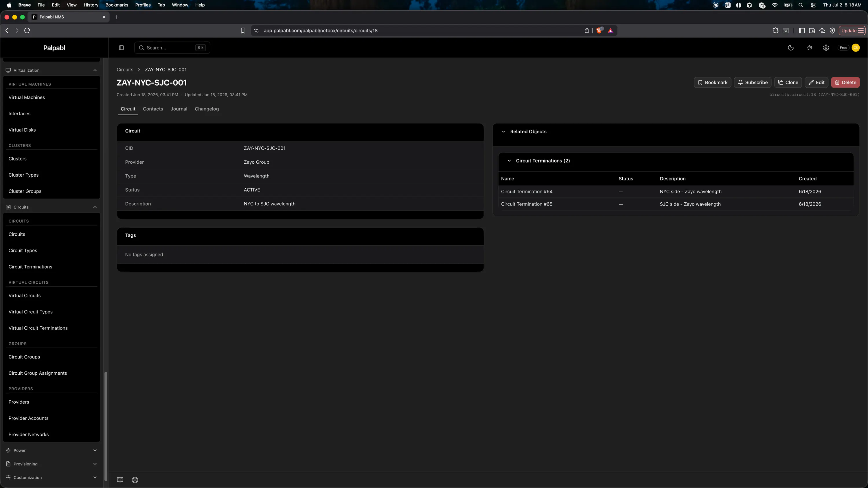Toggle the sidebar collapse icon
868x488 pixels.
coord(121,47)
